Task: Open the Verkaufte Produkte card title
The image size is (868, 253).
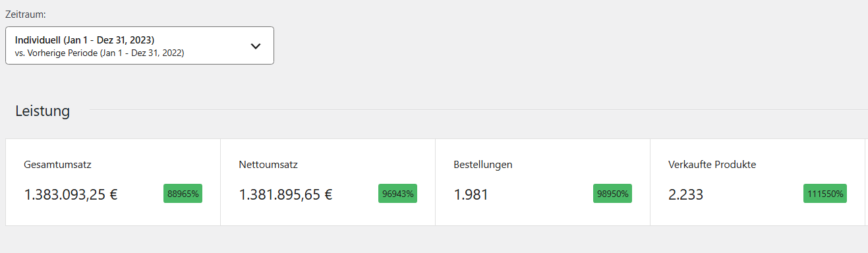Action: click(712, 165)
